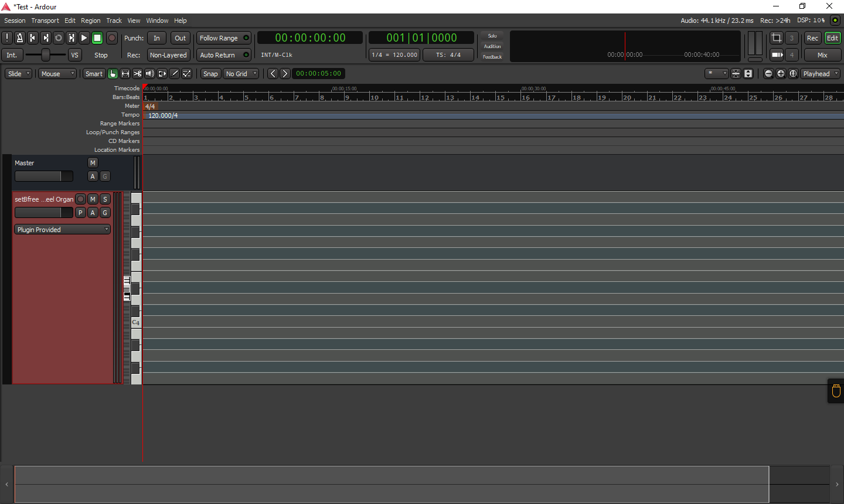This screenshot has height=504, width=844.
Task: Toggle Auto Return option
Action: point(224,55)
